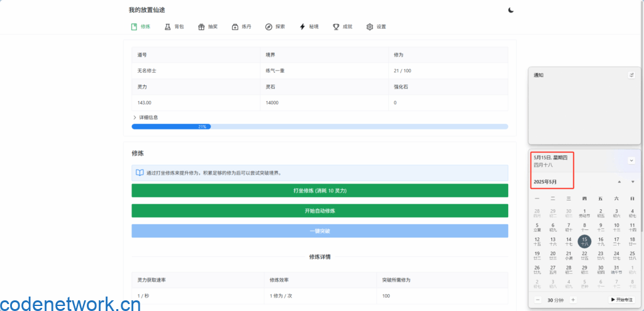Image resolution: width=644 pixels, height=311 pixels.
Task: Select 5月15日, 星期四 date heading
Action: [x=550, y=158]
